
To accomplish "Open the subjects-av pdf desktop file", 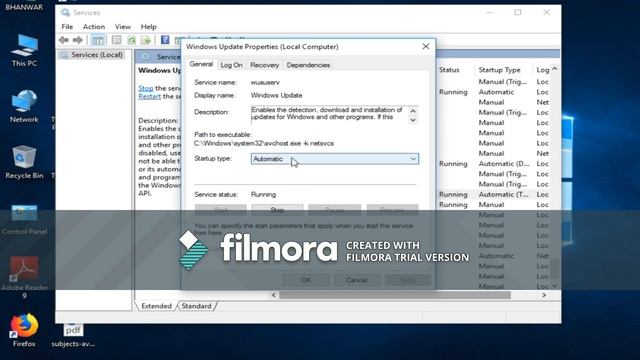I will point(73,335).
